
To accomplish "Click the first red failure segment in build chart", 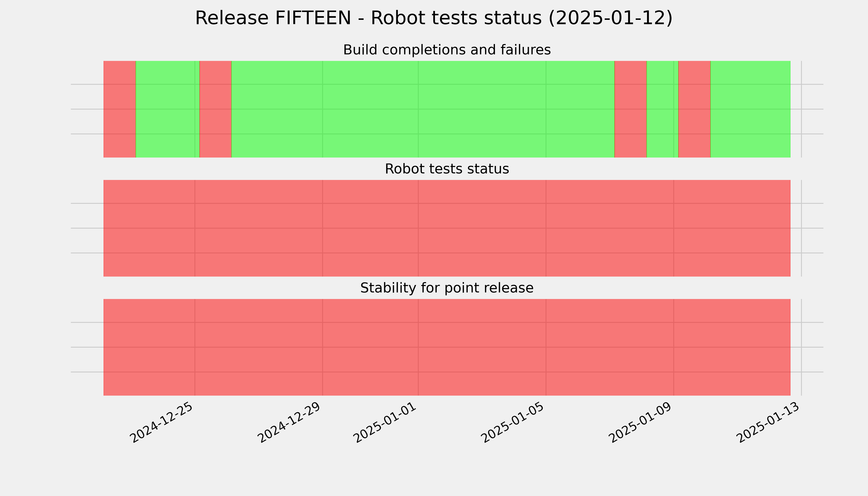I will (x=120, y=109).
